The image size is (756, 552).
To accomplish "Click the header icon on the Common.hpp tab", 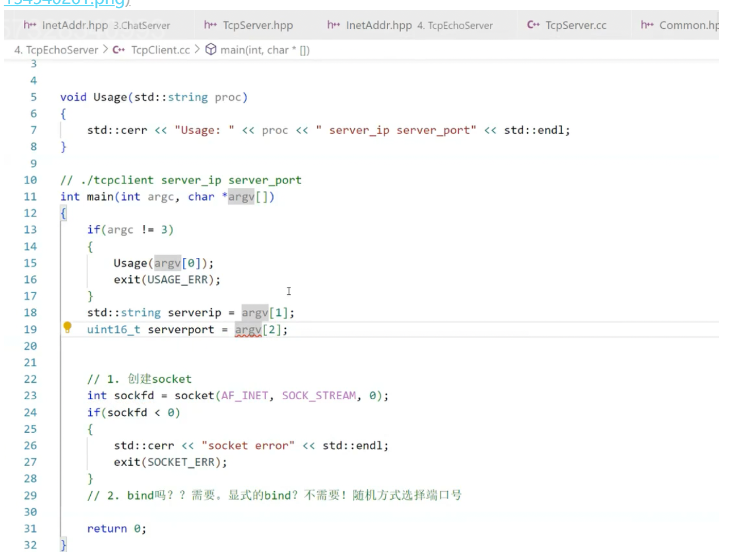I will pyautogui.click(x=647, y=25).
